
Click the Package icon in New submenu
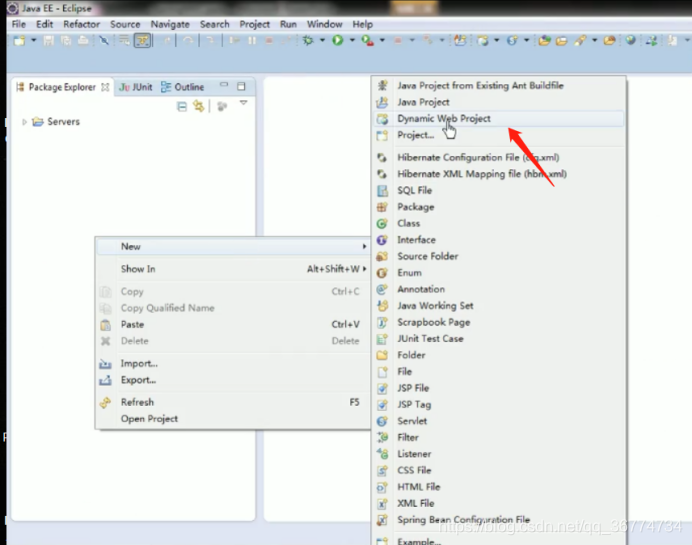click(x=382, y=207)
